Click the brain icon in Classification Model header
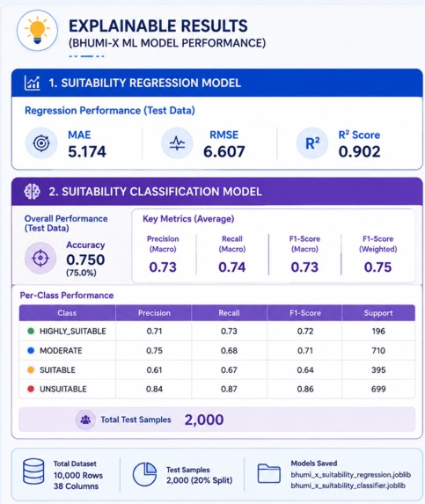425x504 pixels. pyautogui.click(x=33, y=192)
